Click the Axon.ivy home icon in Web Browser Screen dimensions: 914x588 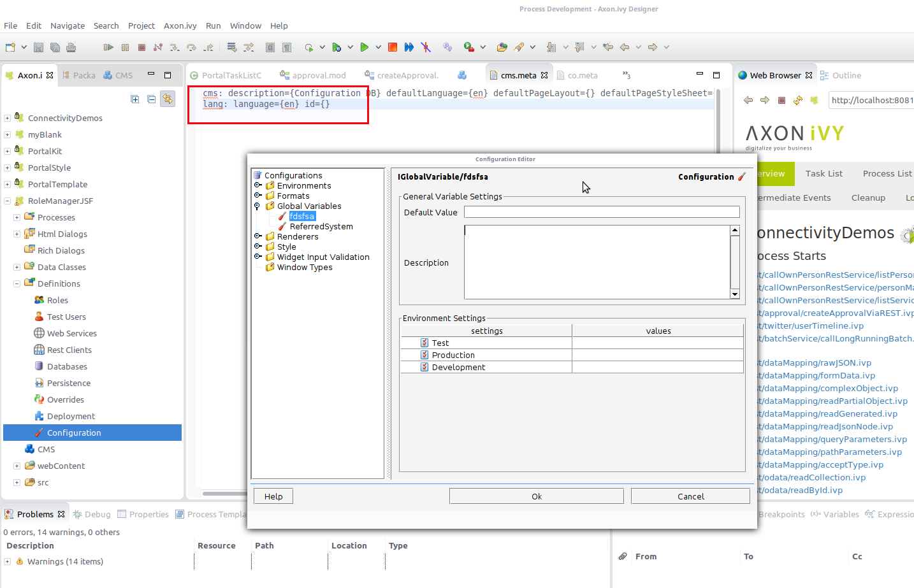[814, 100]
